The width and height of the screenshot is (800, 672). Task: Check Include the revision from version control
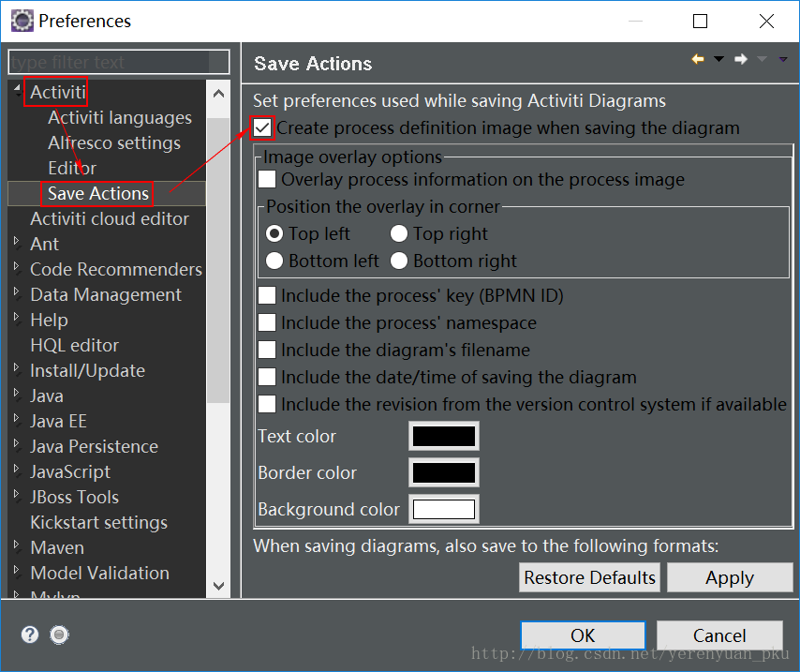267,403
